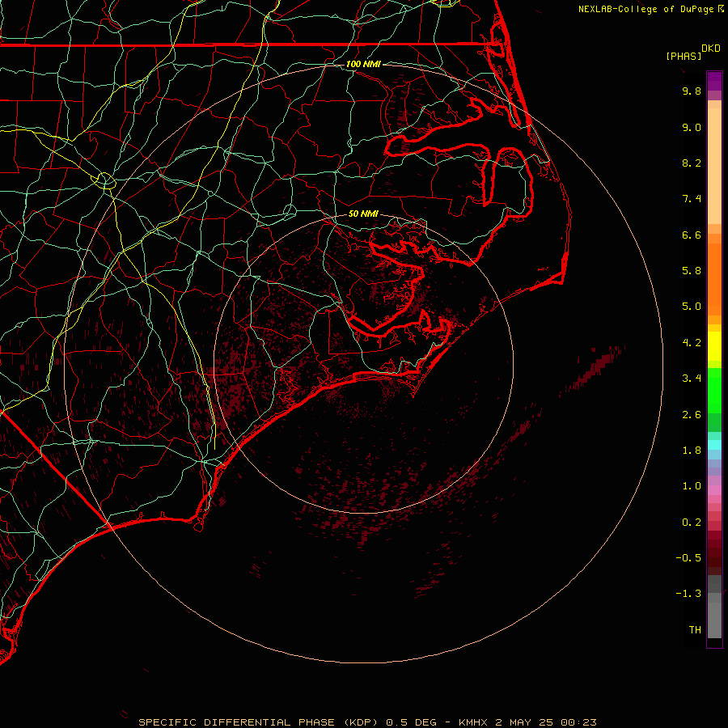Click the 9.8 value on the color scale
Screen dimensions: 728x728
[692, 91]
